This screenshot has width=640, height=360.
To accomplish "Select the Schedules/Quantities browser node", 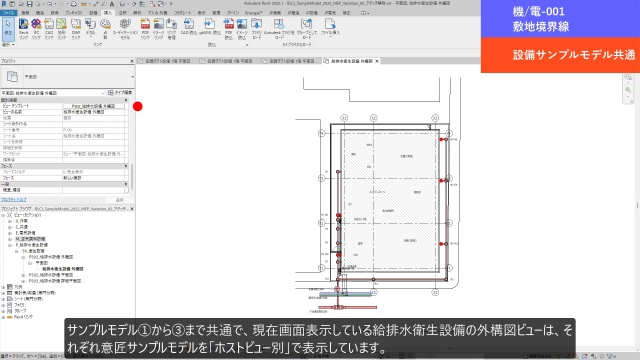I will click(x=35, y=293).
